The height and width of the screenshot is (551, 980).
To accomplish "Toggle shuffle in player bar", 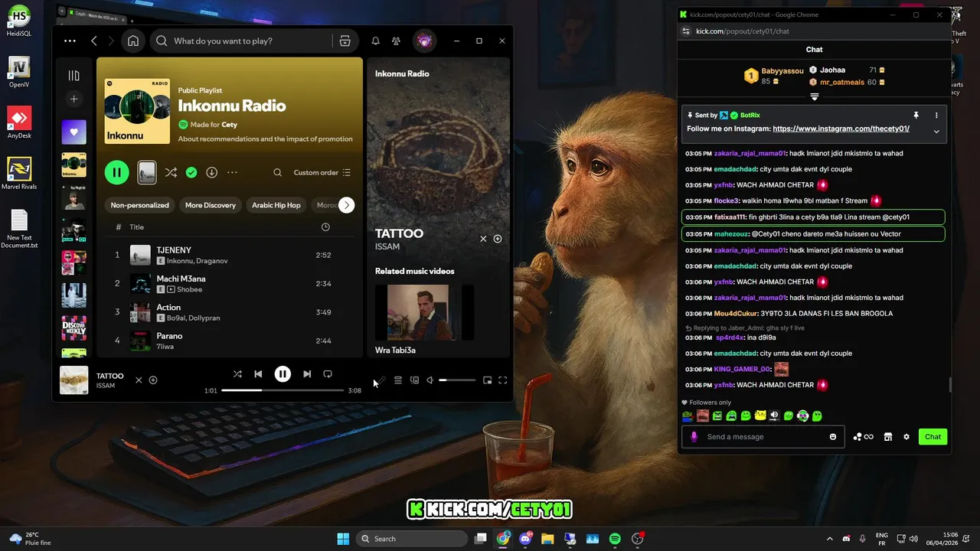I will 237,374.
